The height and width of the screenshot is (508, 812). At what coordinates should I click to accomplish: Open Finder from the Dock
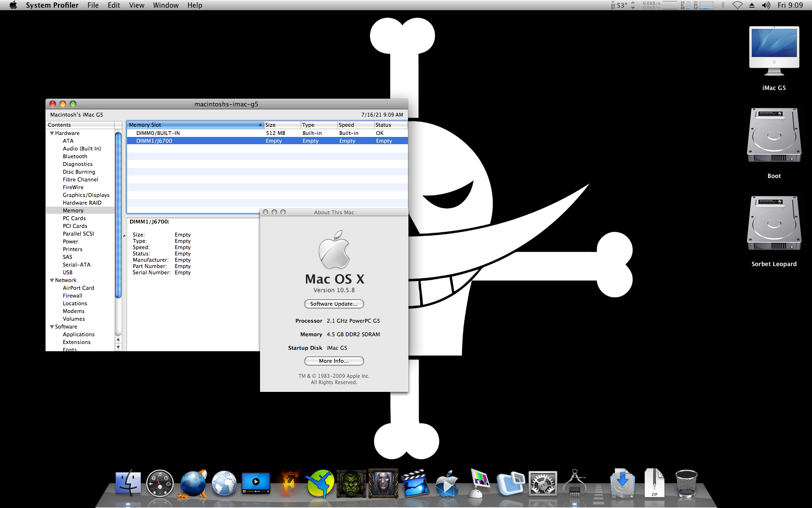128,483
